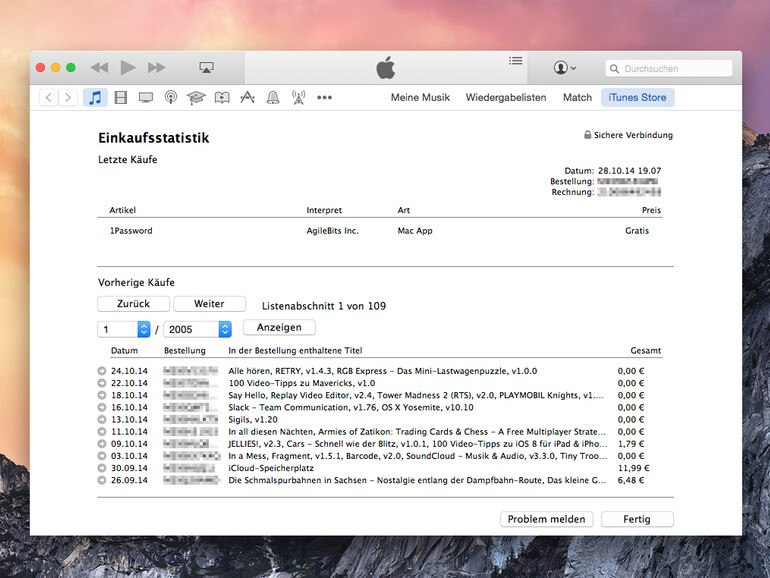Click the 1Password article entry
The image size is (770, 578).
pyautogui.click(x=131, y=231)
